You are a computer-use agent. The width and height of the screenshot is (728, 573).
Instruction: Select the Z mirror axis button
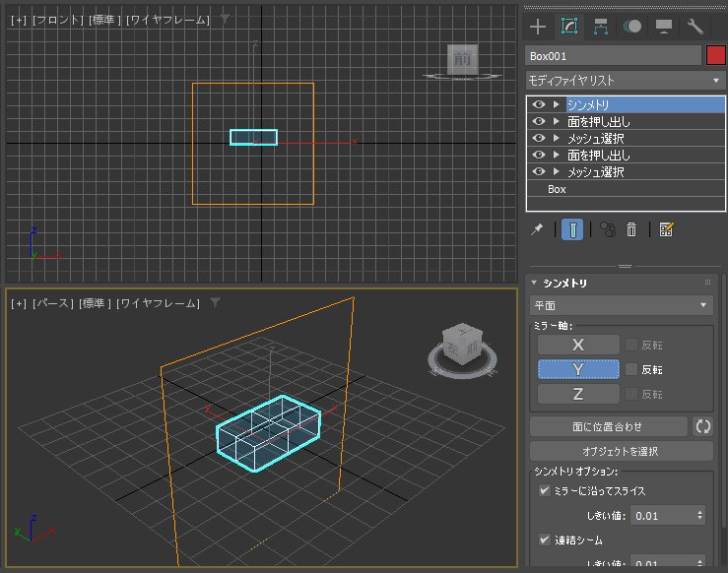(578, 394)
